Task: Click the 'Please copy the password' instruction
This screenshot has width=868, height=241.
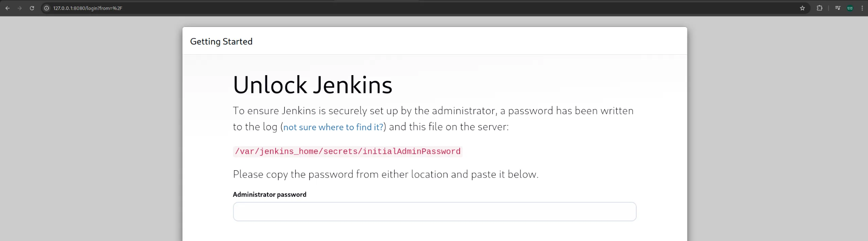Action: pyautogui.click(x=386, y=174)
